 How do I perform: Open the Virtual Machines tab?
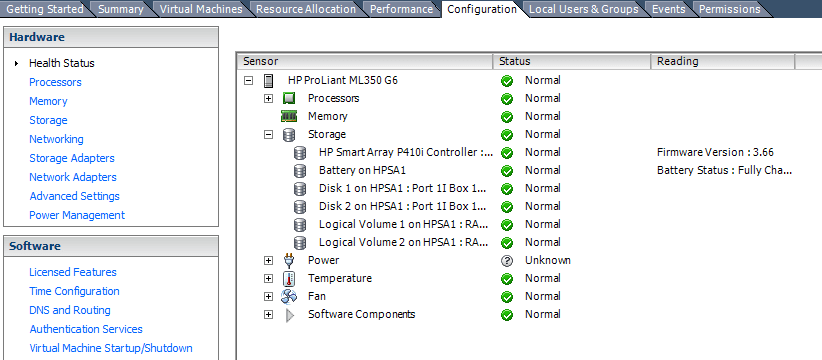point(201,9)
